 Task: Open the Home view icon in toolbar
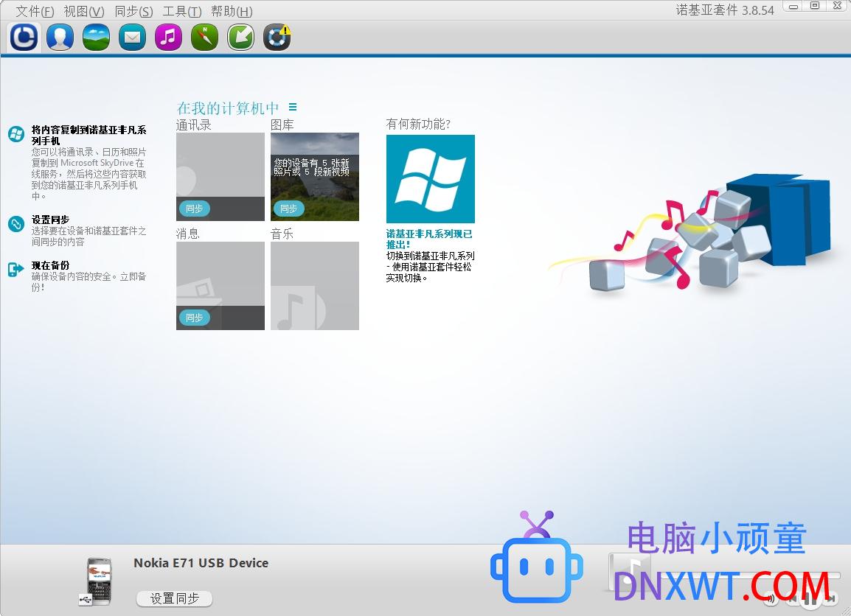click(x=24, y=37)
